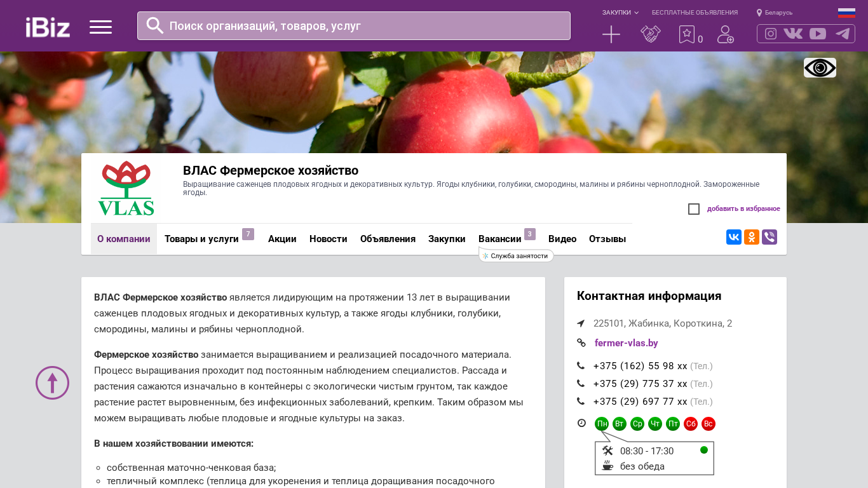Click 'добавить в избранное' link text
The width and height of the screenshot is (868, 488).
pos(743,209)
